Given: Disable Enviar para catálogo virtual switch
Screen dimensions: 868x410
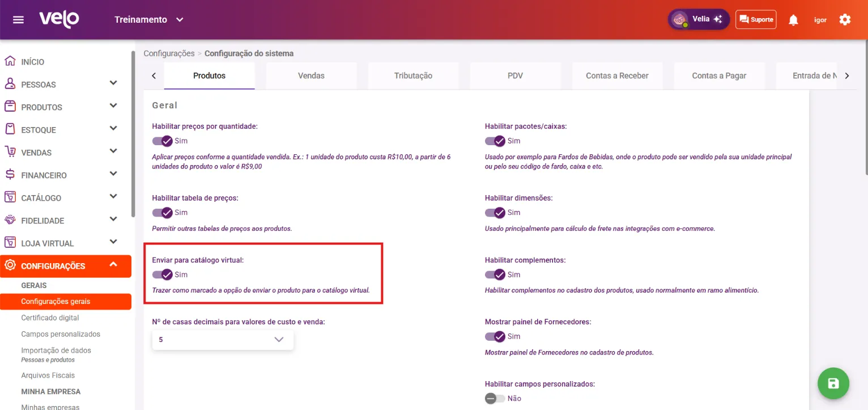Looking at the screenshot, I should click(x=162, y=274).
